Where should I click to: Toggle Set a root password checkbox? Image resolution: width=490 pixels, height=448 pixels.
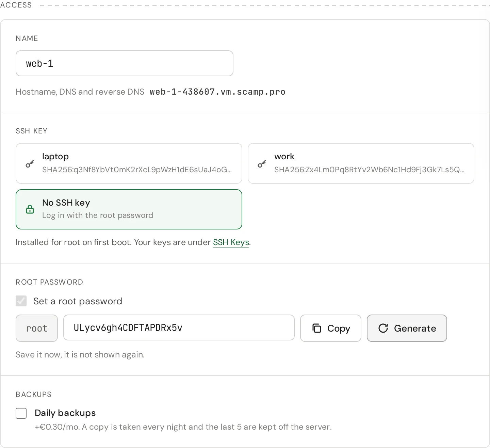click(x=21, y=301)
